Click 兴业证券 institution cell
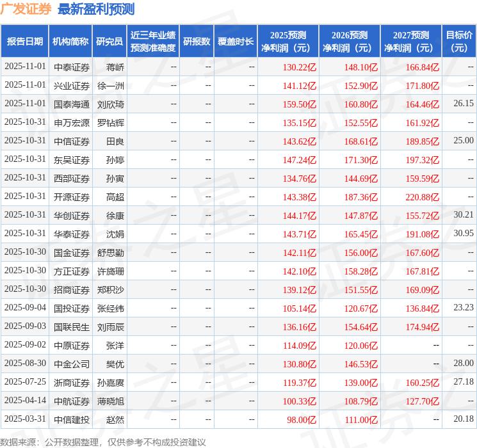Screen dimensions: 477x448 [72, 86]
